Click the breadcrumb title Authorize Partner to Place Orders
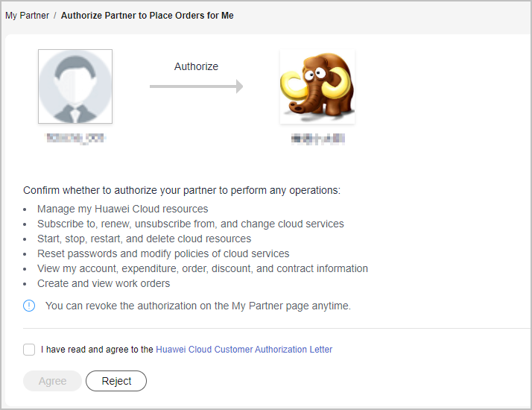Image resolution: width=532 pixels, height=410 pixels. tap(147, 16)
